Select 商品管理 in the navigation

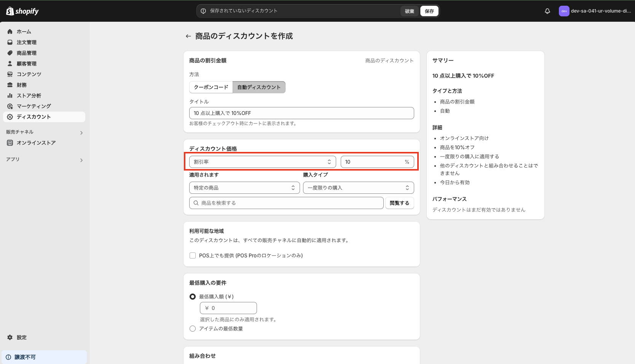tap(27, 53)
